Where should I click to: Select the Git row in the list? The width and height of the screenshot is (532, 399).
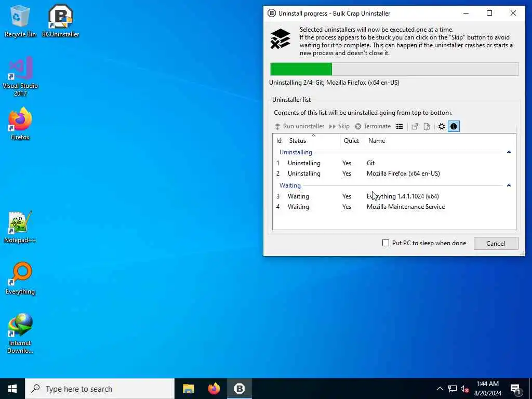click(394, 163)
